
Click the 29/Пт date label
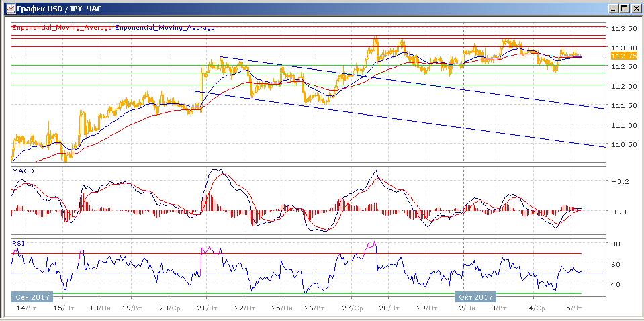click(x=428, y=308)
